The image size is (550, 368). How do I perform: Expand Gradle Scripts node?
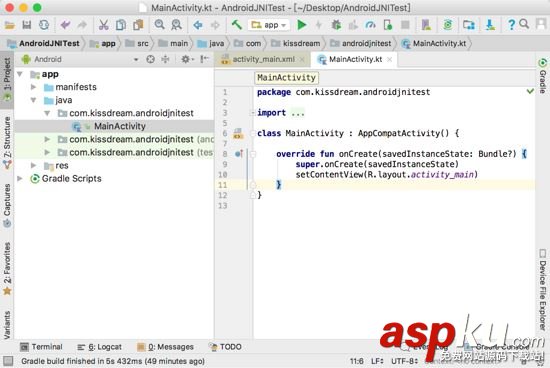click(20, 179)
